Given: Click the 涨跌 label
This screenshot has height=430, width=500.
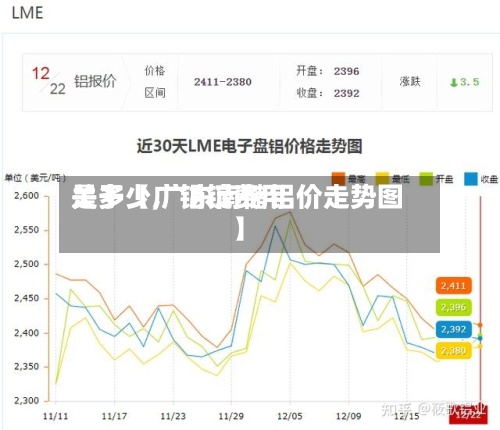Looking at the screenshot, I should (410, 81).
